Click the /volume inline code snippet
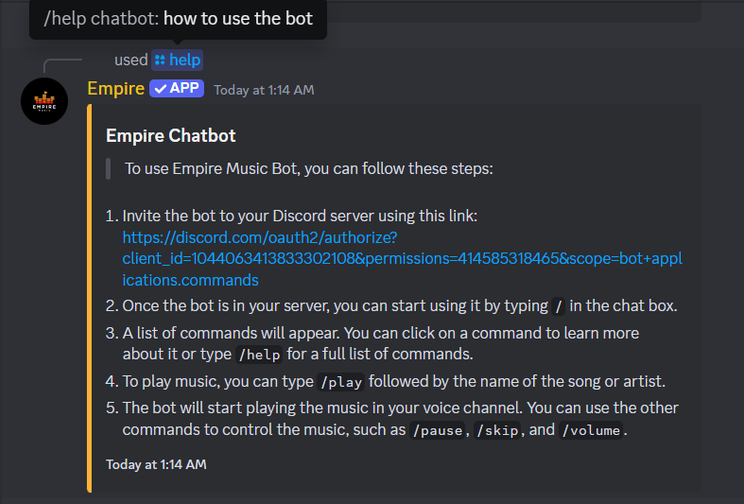 pos(591,430)
